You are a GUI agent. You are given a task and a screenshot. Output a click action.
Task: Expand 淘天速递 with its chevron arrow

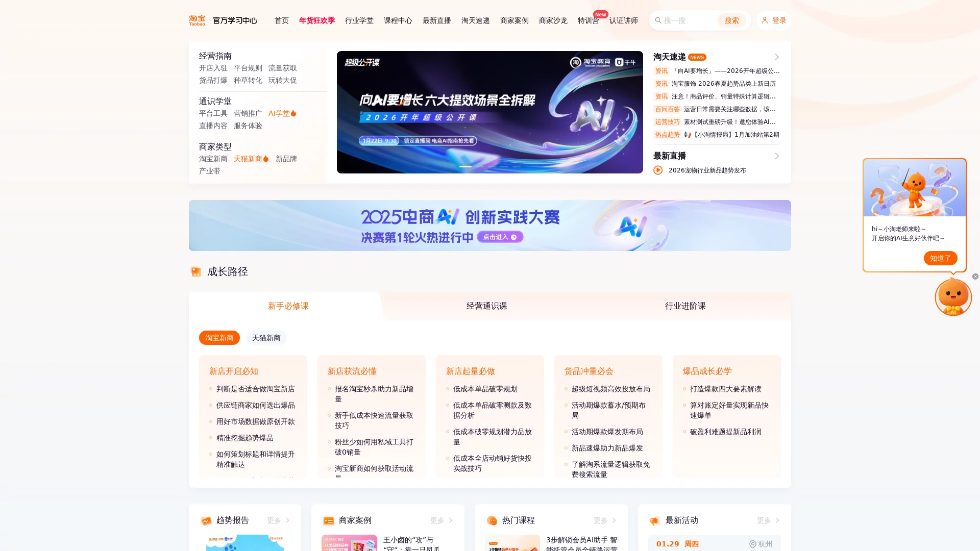click(x=777, y=57)
